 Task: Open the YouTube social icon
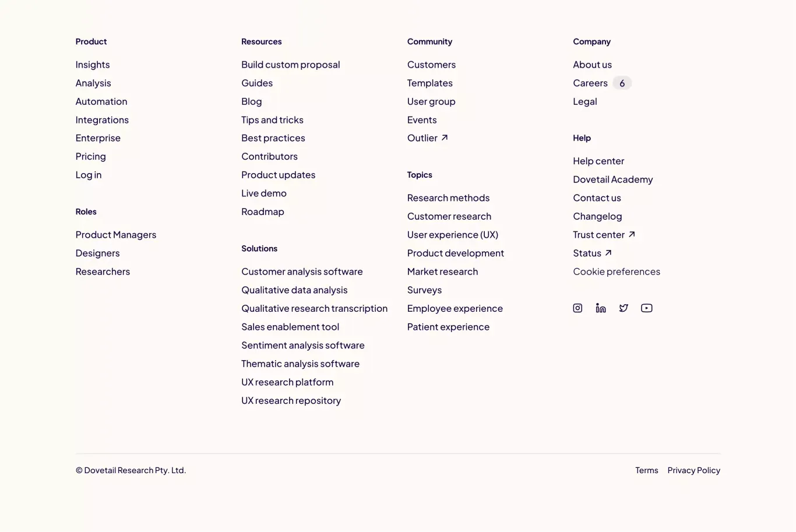click(647, 308)
